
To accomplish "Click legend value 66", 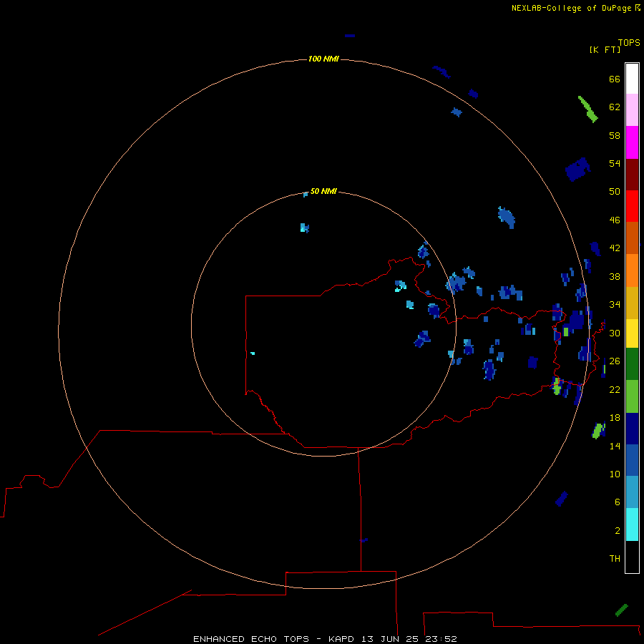I will 615,79.
